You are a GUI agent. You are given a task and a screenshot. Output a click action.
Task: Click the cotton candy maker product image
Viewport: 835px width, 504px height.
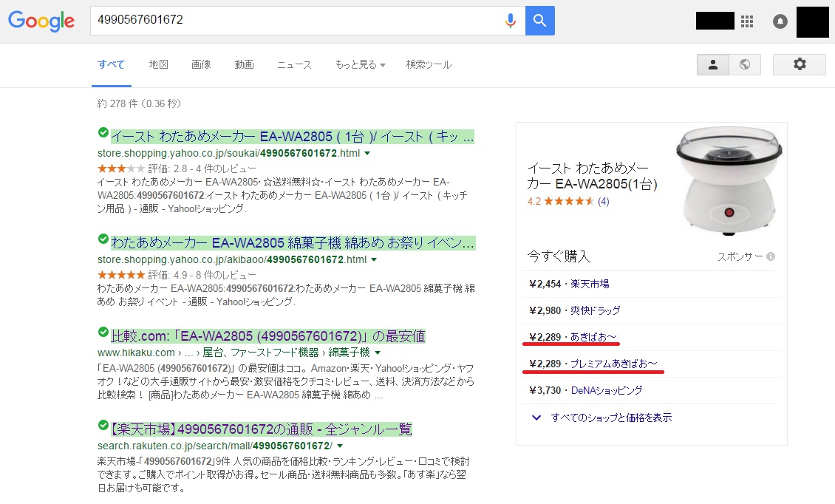pyautogui.click(x=729, y=181)
